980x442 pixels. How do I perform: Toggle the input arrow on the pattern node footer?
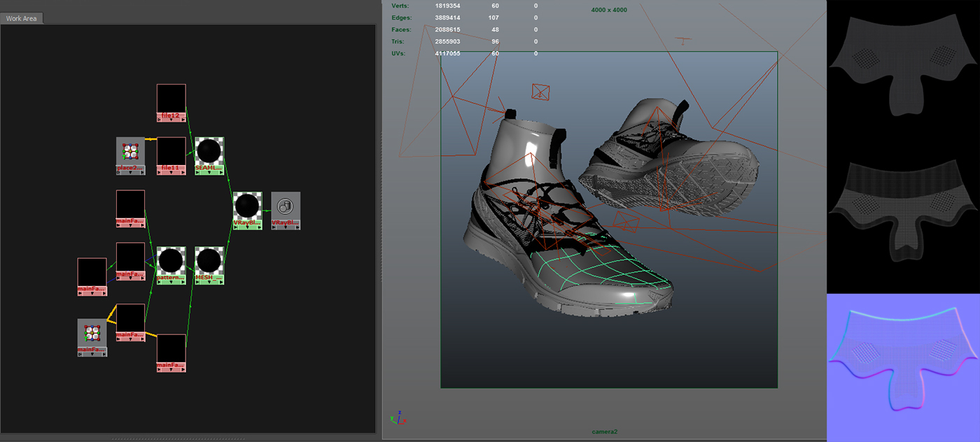[x=160, y=283]
